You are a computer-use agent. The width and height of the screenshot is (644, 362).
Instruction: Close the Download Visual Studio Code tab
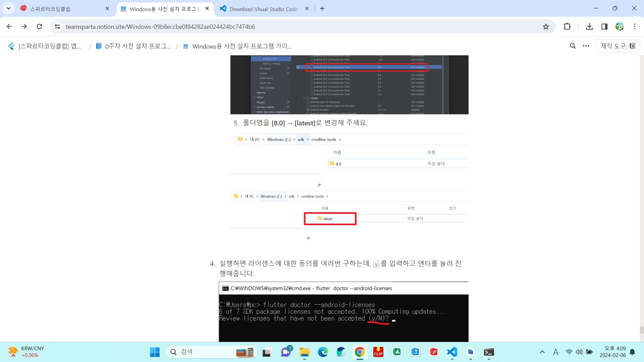coord(307,9)
